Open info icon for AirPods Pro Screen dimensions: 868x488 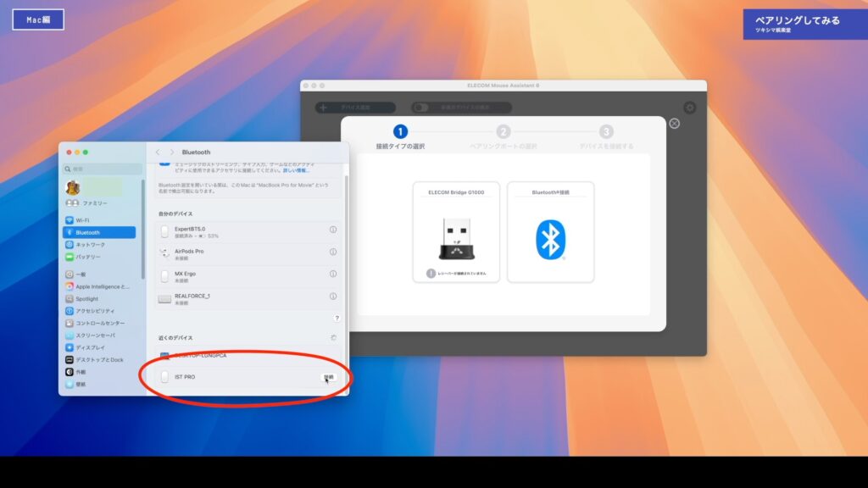[333, 252]
